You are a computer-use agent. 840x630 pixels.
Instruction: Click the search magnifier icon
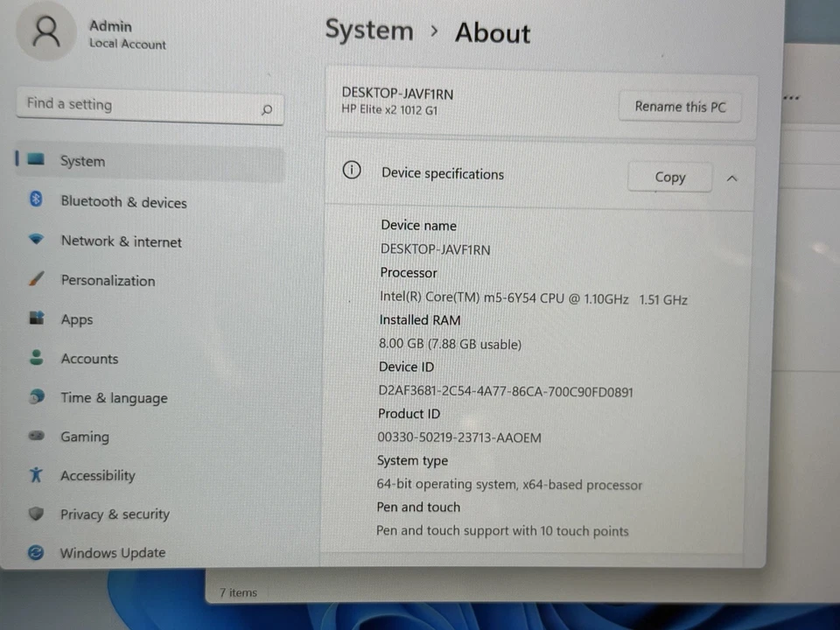(267, 110)
